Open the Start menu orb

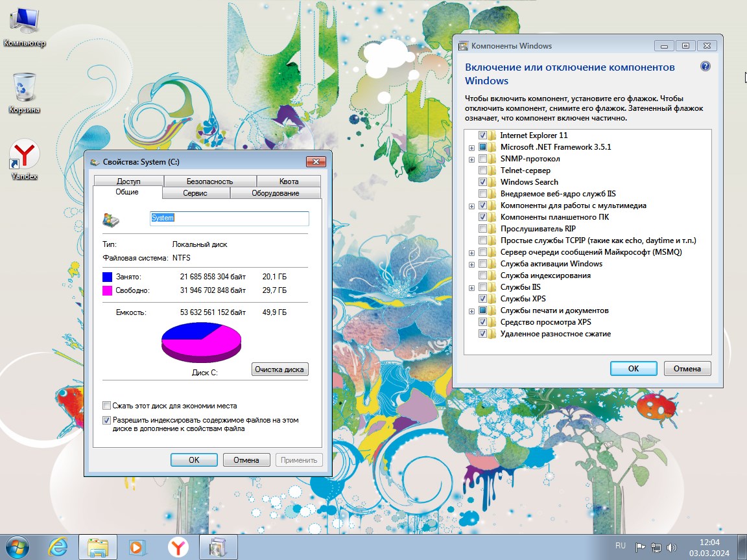[x=17, y=547]
